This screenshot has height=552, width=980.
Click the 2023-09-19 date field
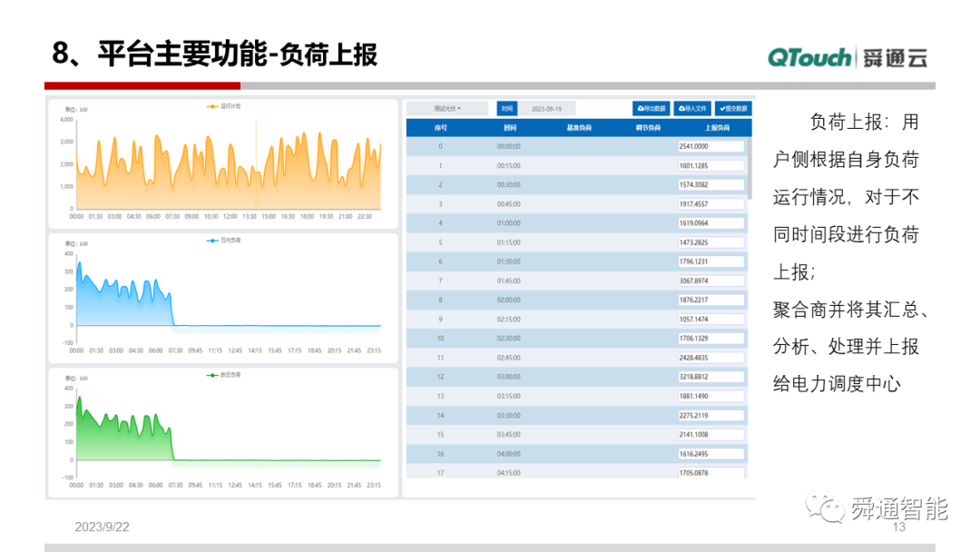[x=547, y=109]
